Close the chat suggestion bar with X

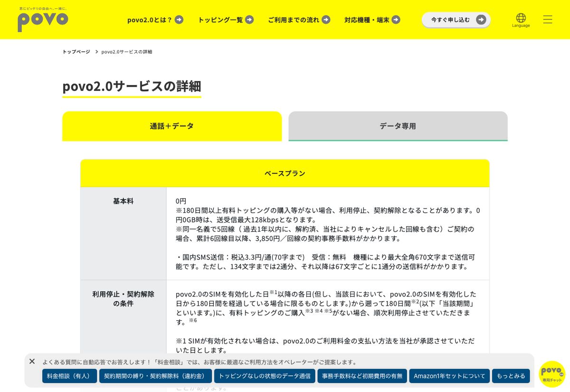pyautogui.click(x=32, y=361)
